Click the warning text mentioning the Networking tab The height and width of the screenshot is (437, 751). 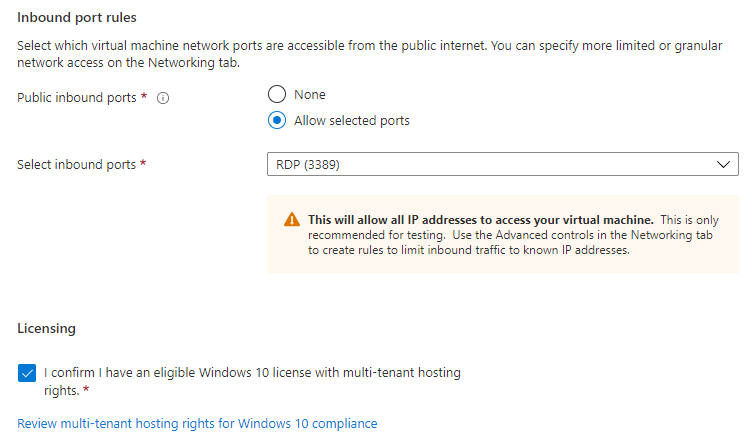point(510,235)
